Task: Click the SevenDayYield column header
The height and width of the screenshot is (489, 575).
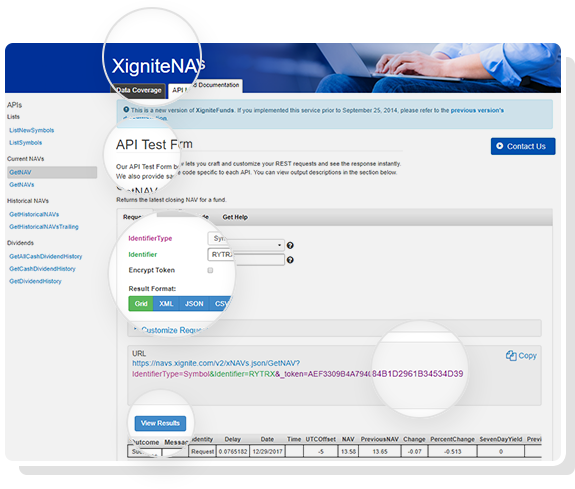Action: (501, 439)
